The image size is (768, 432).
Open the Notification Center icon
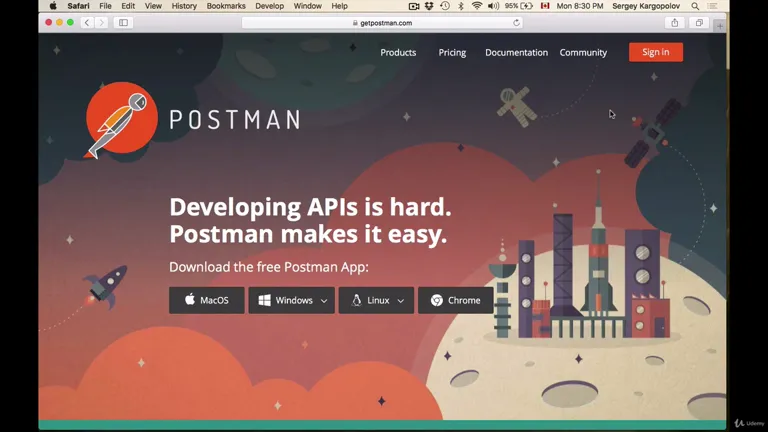coord(713,6)
